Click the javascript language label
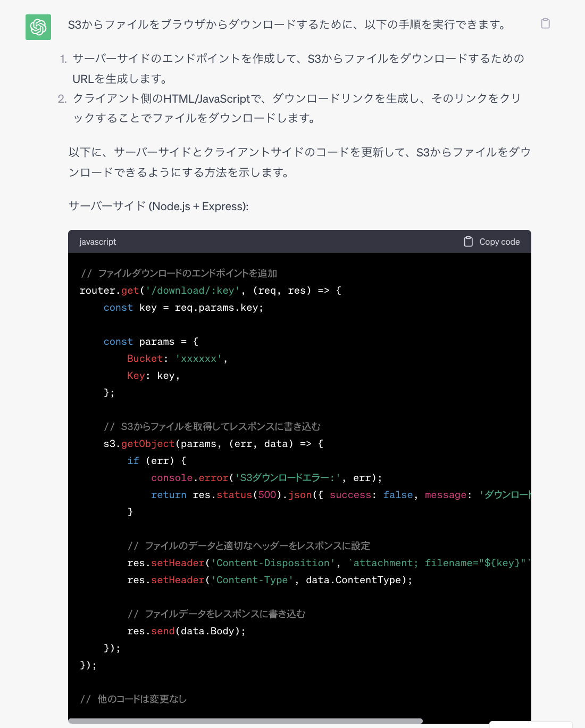 tap(97, 242)
